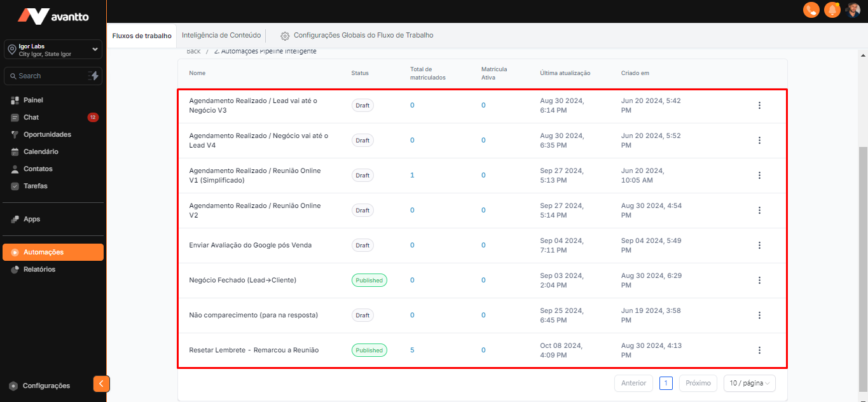The height and width of the screenshot is (402, 868).
Task: Click the orange phone call icon
Action: pos(811,10)
